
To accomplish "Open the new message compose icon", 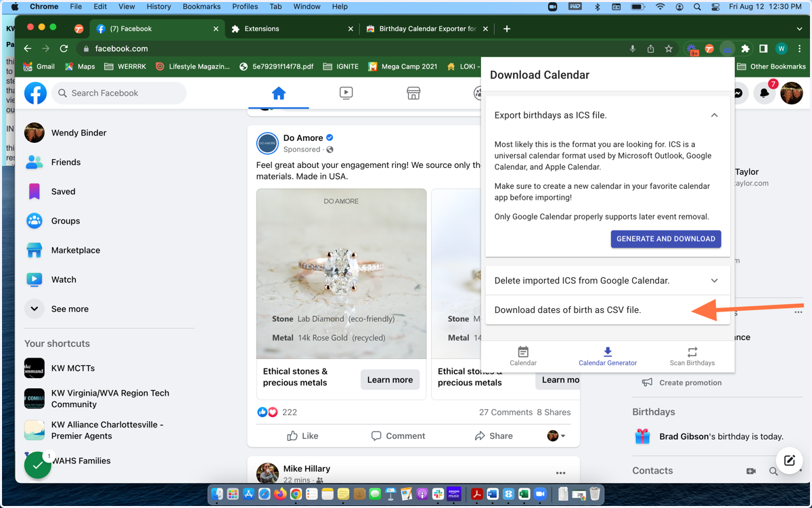I will click(789, 461).
